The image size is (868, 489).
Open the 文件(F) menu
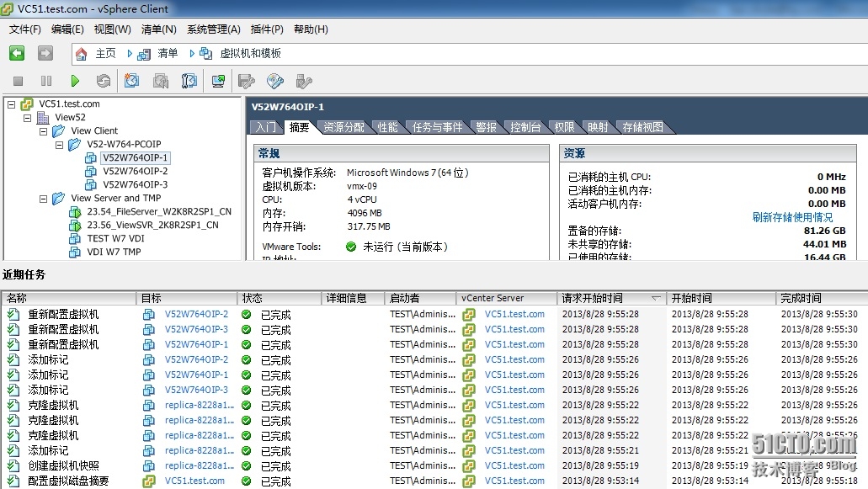click(x=25, y=29)
